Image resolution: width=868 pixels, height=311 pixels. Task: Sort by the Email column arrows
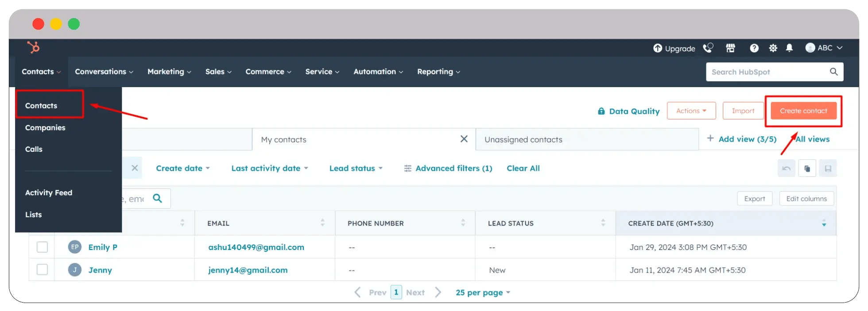click(322, 223)
